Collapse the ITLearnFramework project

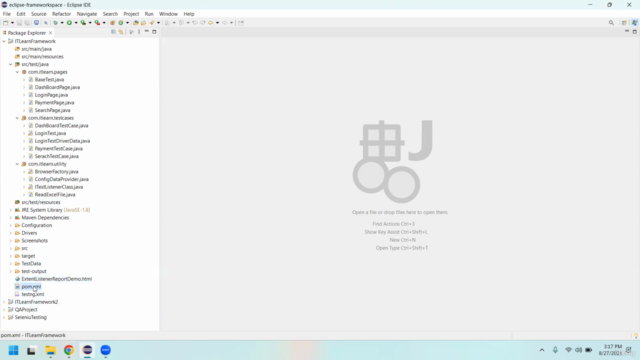[x=4, y=41]
